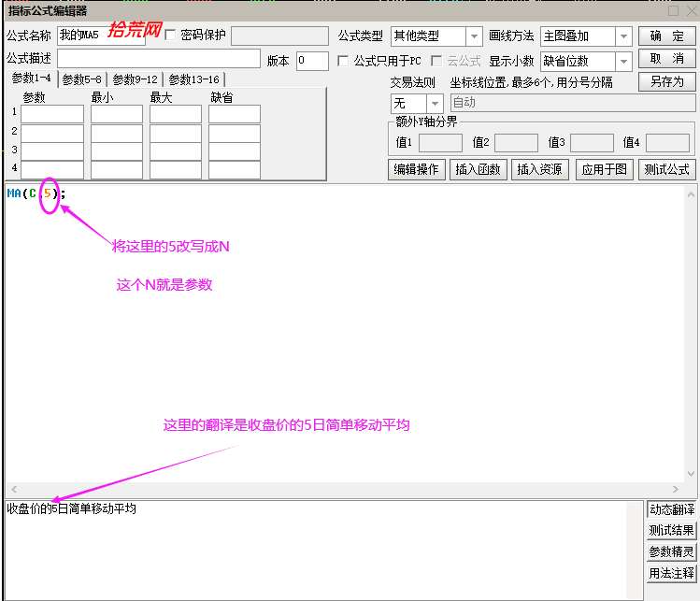Screen dimensions: 700x601
Task: Click row 1 最大 field
Action: 176,114
